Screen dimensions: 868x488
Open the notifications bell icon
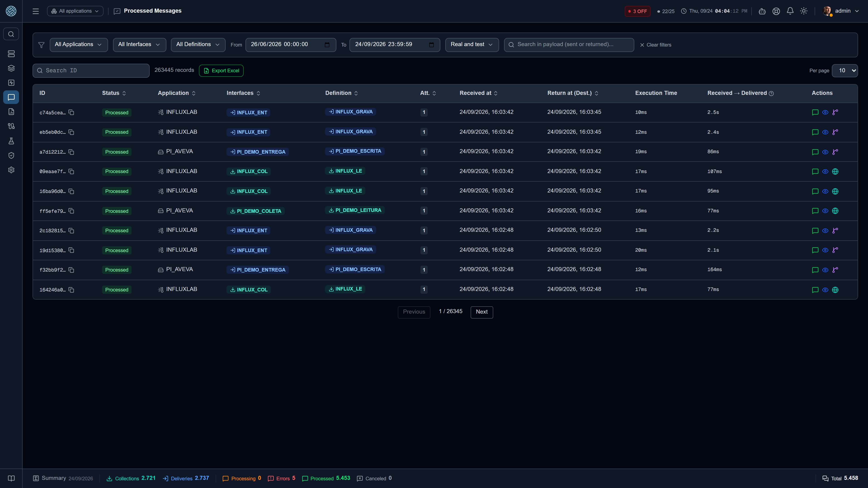[790, 11]
